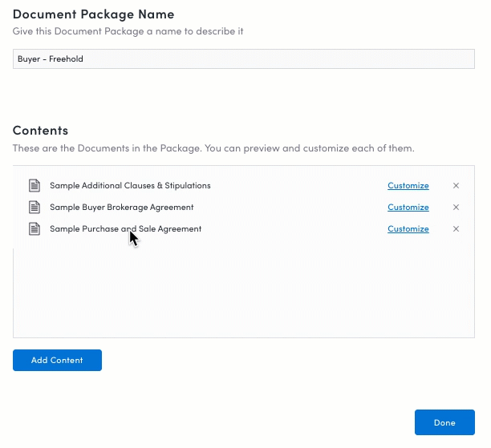Focus the Document Package Name input field
Viewport: 491px width, 448px height.
click(244, 59)
